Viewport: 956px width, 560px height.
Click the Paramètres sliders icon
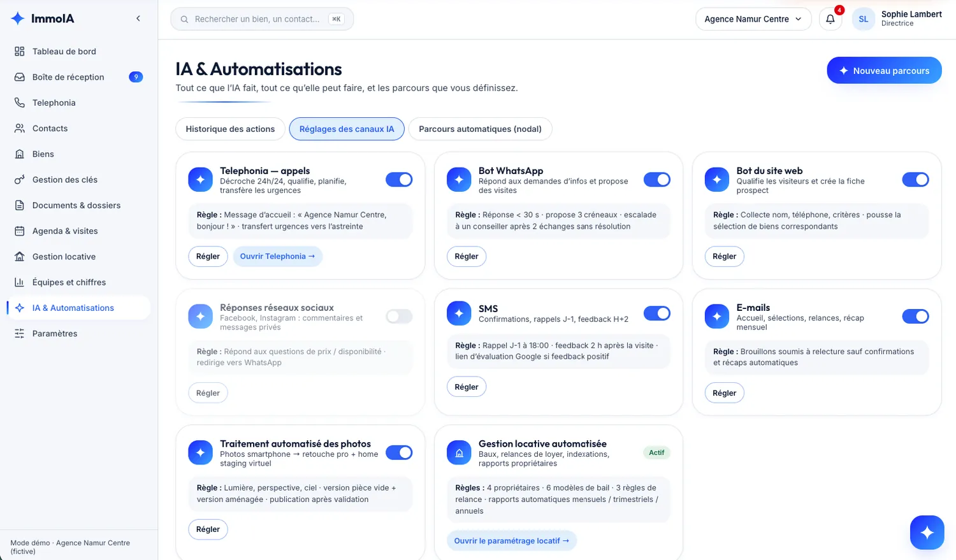tap(20, 333)
